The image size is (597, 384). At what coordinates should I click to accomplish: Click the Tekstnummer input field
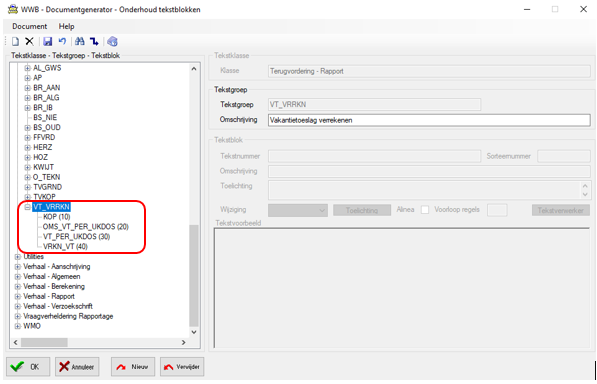click(x=374, y=156)
